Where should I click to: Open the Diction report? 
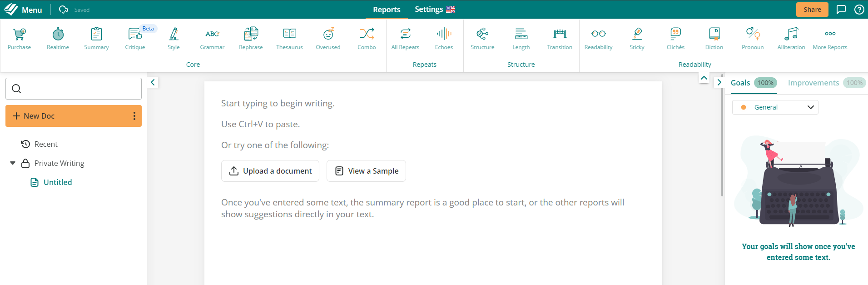[714, 39]
